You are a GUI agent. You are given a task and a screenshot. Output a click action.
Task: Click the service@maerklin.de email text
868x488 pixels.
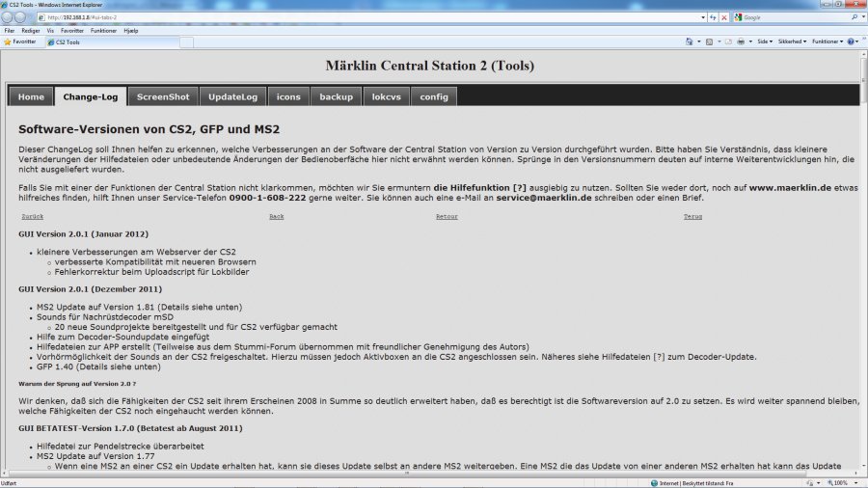[544, 198]
